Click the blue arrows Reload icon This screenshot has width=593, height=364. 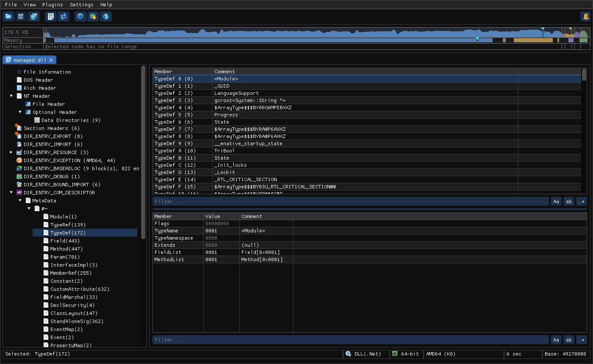click(64, 17)
